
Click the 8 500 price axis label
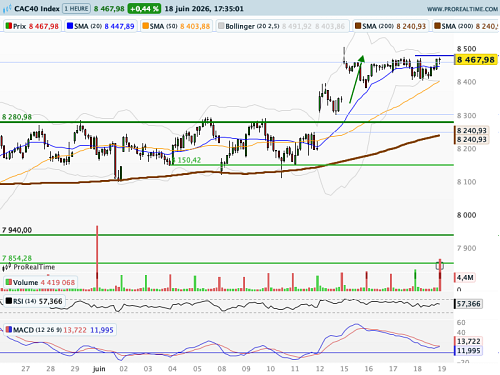tap(467, 49)
